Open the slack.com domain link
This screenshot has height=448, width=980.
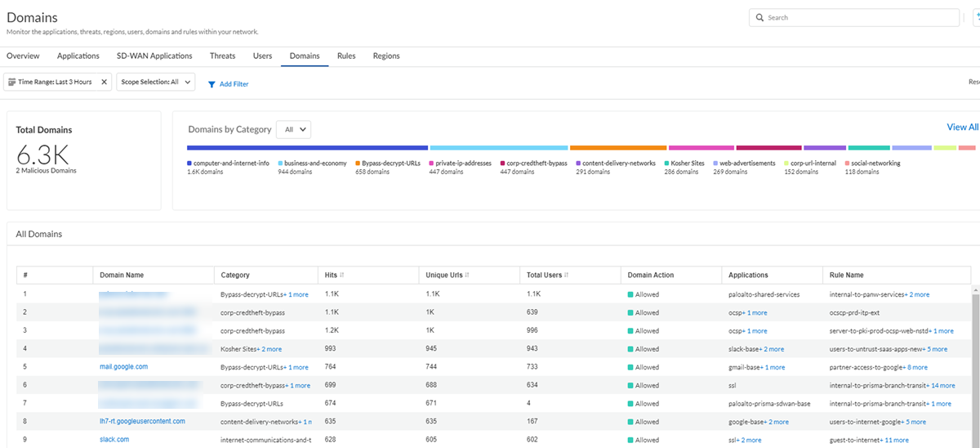114,440
